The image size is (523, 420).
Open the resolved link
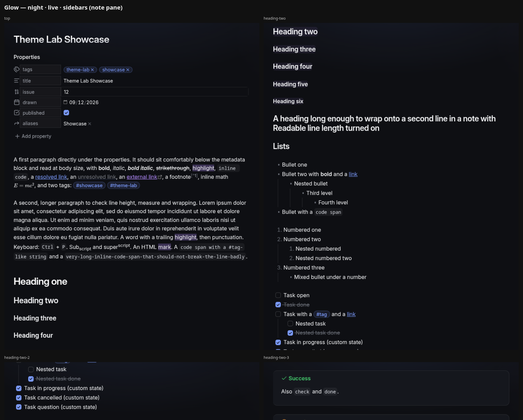(51, 177)
